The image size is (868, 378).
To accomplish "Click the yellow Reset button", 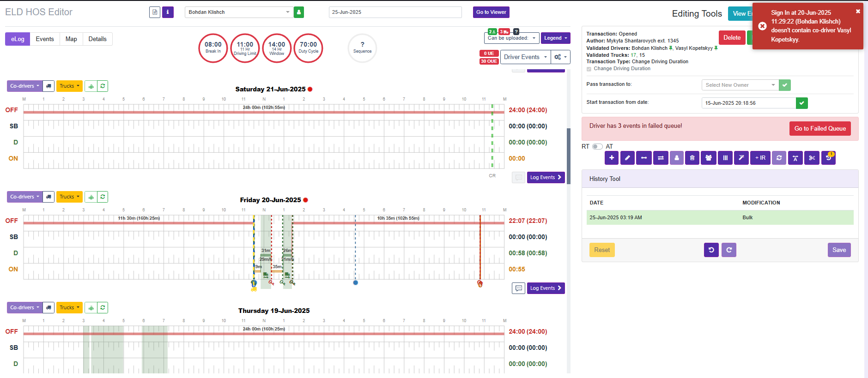I will pyautogui.click(x=602, y=250).
